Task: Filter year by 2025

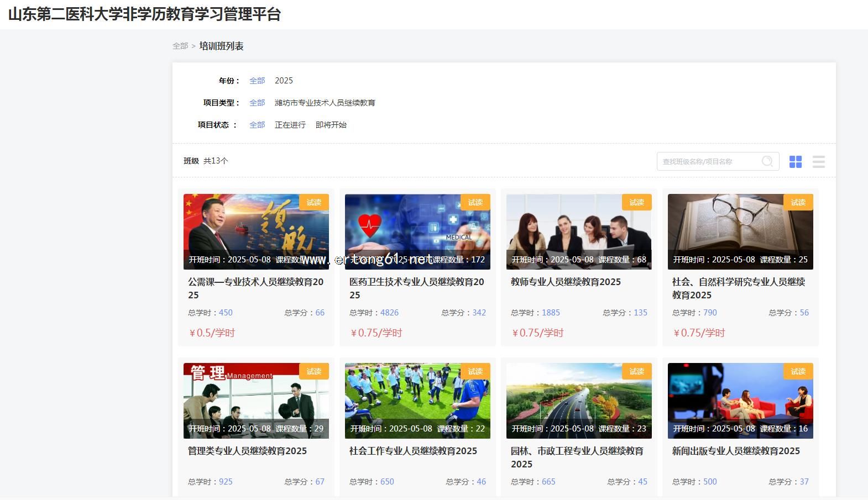Action: tap(284, 81)
